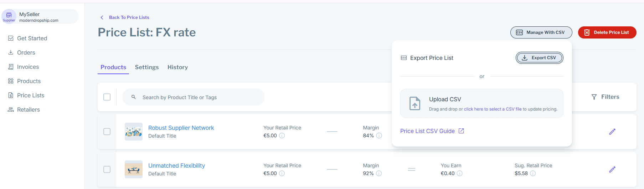
Task: Click the upload file icon in Upload CSV
Action: tap(415, 103)
